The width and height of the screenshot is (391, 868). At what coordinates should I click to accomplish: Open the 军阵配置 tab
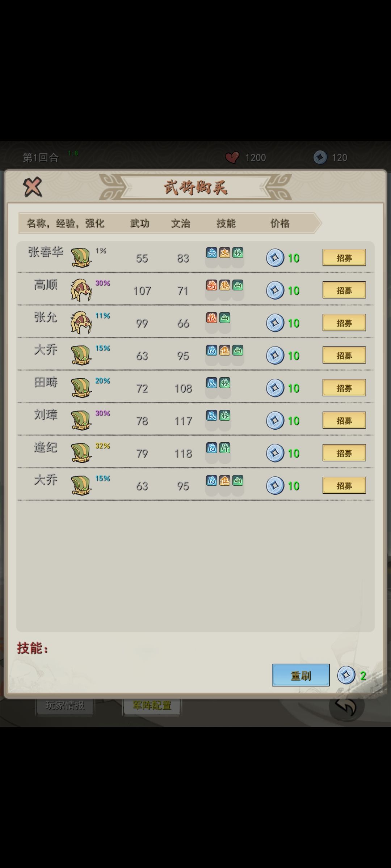tap(152, 705)
